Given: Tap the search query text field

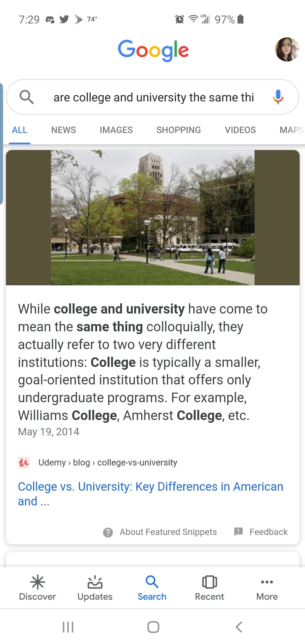Looking at the screenshot, I should click(154, 97).
